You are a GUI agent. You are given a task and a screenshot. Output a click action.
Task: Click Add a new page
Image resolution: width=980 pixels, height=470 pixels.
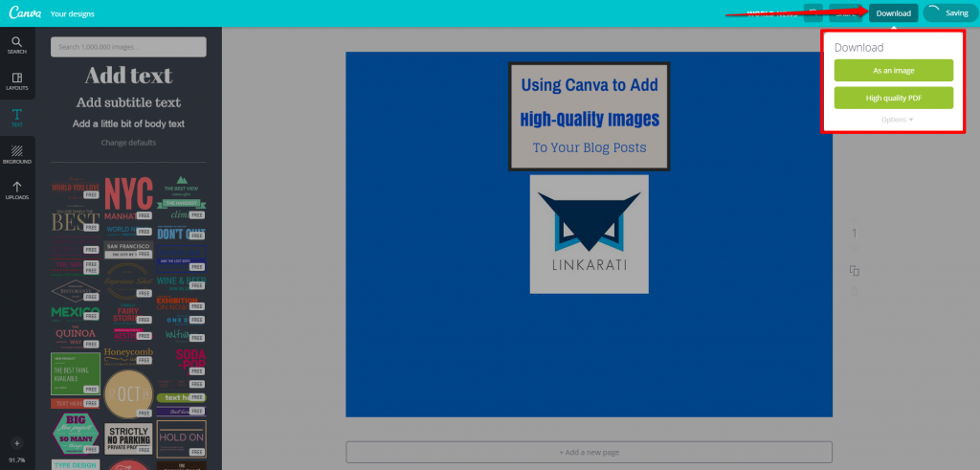(589, 452)
